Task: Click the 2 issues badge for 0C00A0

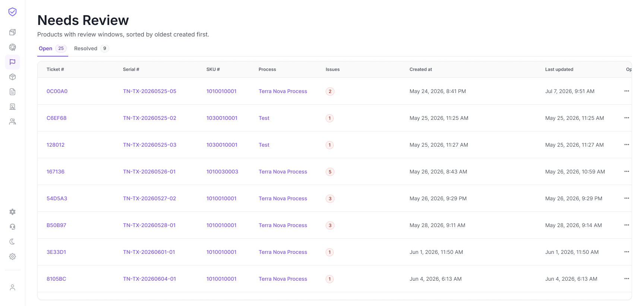Action: coord(330,92)
